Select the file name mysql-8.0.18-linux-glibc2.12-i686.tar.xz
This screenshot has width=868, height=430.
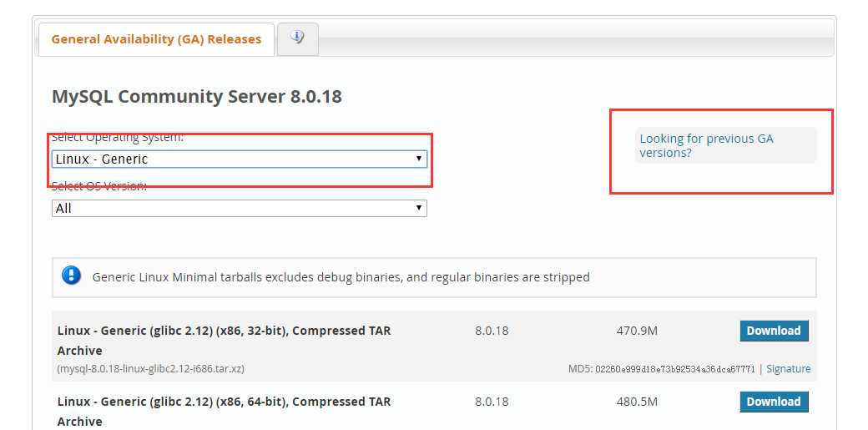click(150, 368)
